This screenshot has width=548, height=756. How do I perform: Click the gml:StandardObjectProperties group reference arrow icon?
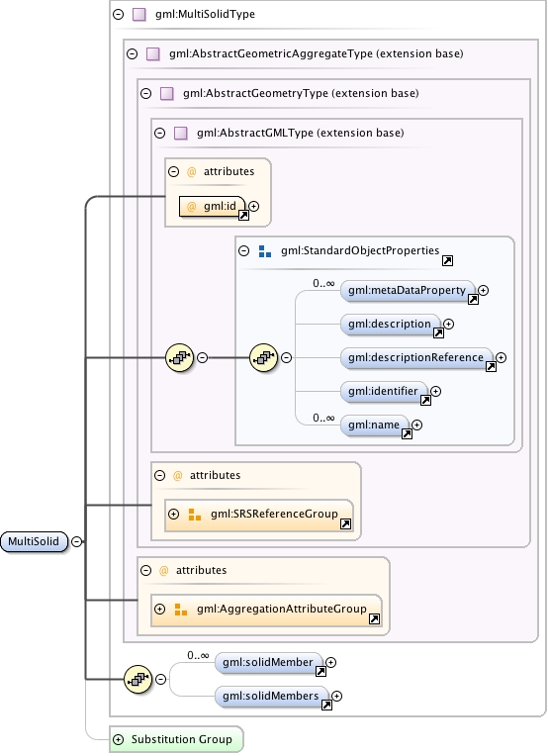(447, 261)
